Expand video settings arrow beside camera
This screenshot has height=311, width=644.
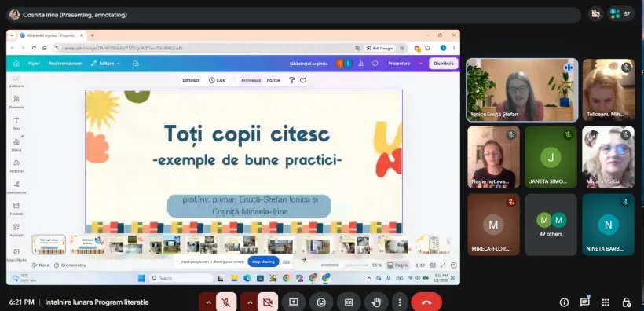[250, 302]
